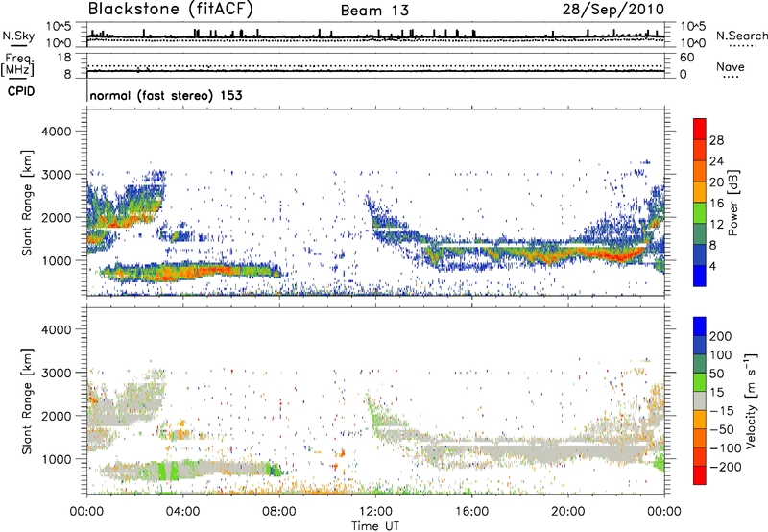Click the "Velocity [m s⁻¹]" colorbar label
Viewport: 768px width, 532px height.
pyautogui.click(x=751, y=400)
